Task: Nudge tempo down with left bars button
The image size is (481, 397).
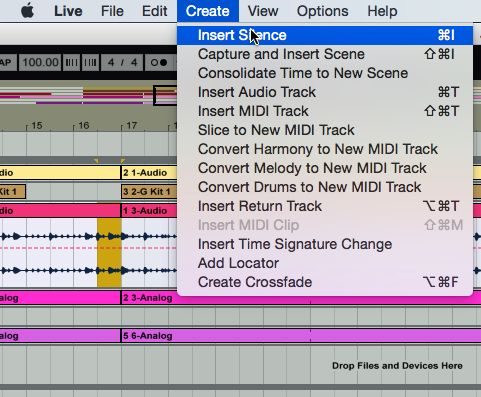Action: tap(71, 62)
